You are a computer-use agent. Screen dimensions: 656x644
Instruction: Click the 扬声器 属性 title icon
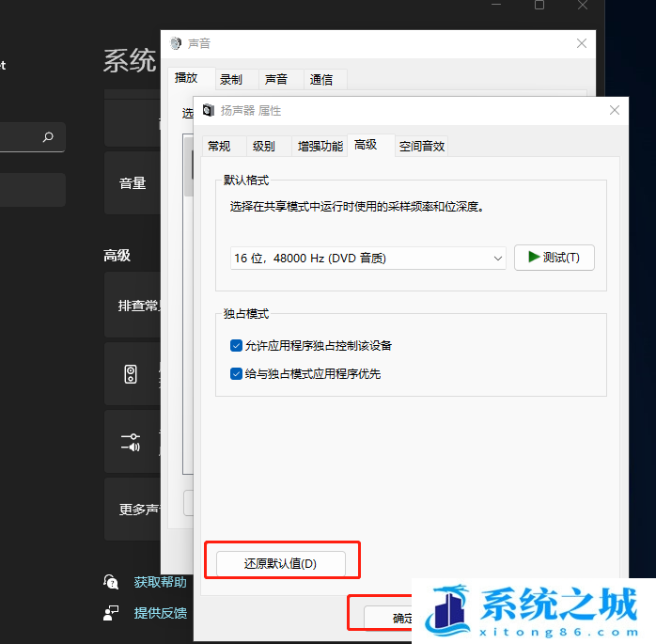click(208, 111)
